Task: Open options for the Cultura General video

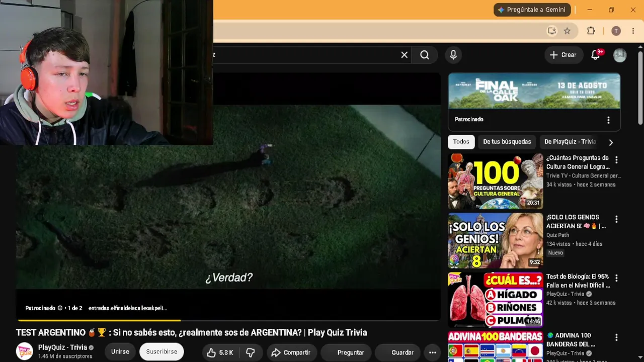Action: point(616,160)
